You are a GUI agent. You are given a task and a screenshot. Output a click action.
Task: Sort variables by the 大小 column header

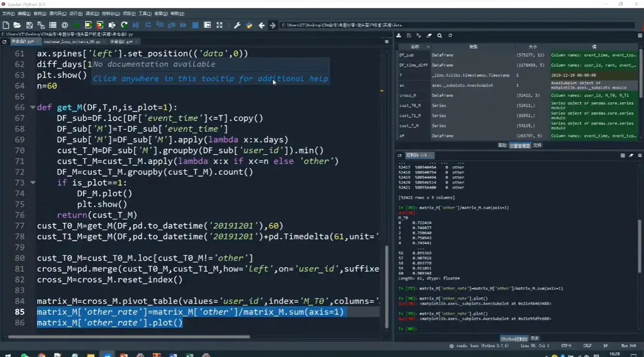point(532,47)
